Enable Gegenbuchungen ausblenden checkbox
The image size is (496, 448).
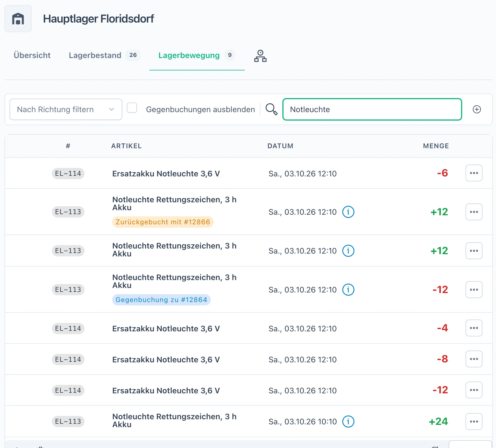click(x=132, y=108)
